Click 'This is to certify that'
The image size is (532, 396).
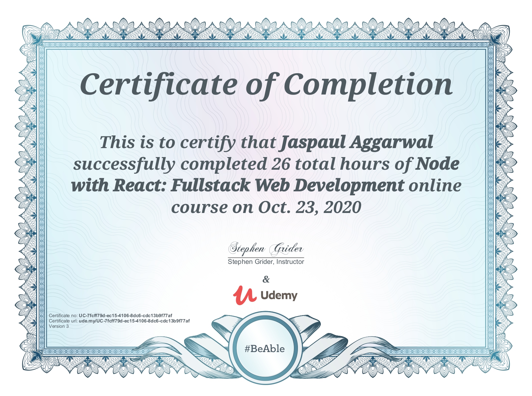(188, 142)
